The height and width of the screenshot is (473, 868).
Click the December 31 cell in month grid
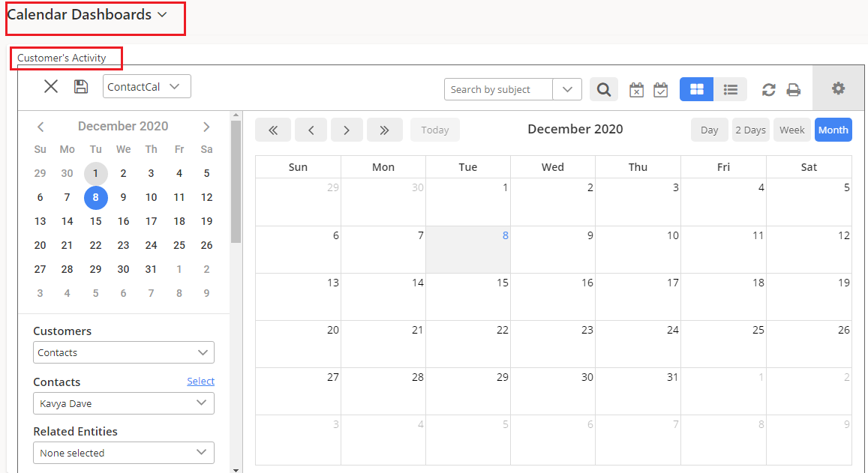[x=638, y=391]
